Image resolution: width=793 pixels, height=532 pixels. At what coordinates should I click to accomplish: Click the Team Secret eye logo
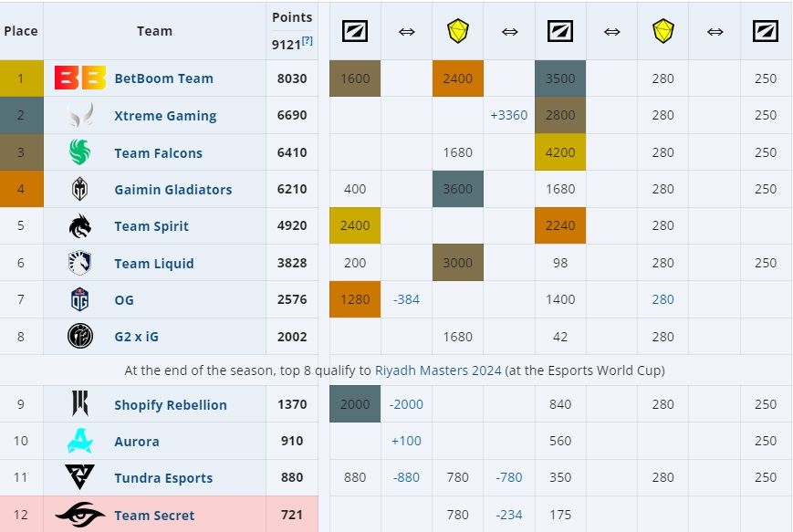click(x=80, y=516)
